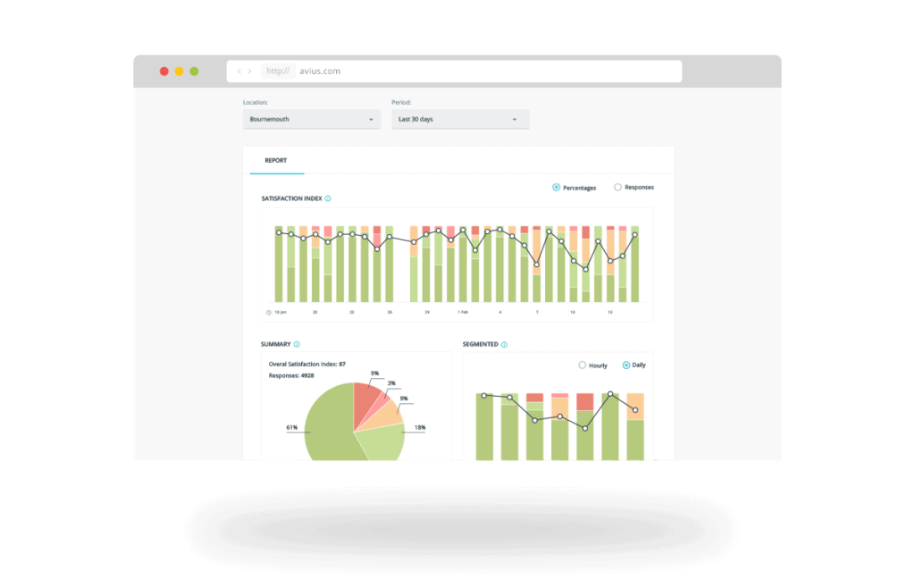The width and height of the screenshot is (915, 588).
Task: Switch to the REPORT tab
Action: click(275, 160)
